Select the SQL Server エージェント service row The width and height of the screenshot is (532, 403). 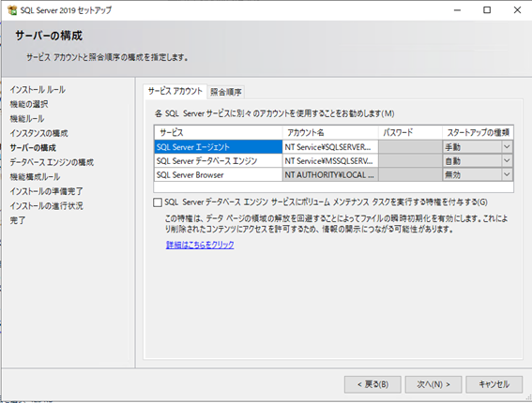tap(219, 147)
